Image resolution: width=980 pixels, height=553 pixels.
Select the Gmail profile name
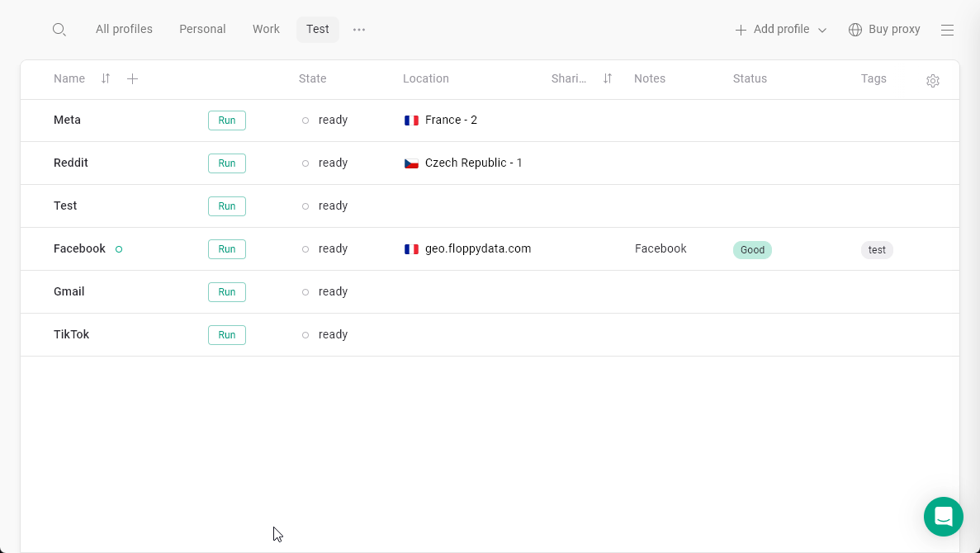[x=69, y=292]
